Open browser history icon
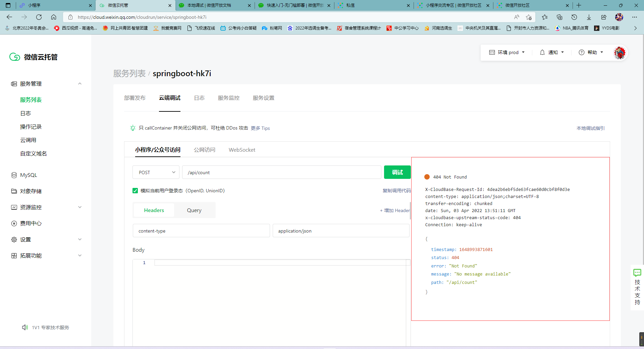Screen dimensions: 644x349 pos(574,17)
